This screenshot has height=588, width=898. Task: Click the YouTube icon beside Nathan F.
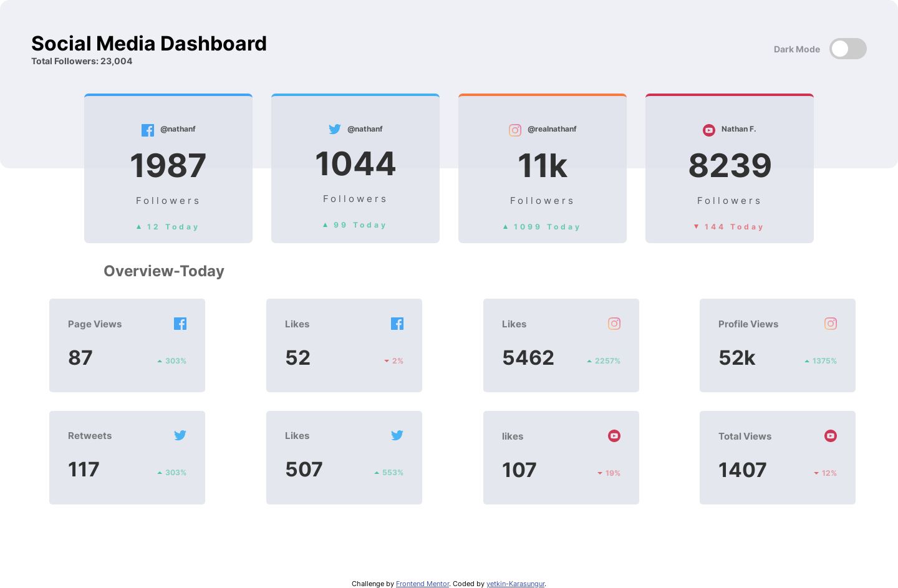(x=709, y=130)
